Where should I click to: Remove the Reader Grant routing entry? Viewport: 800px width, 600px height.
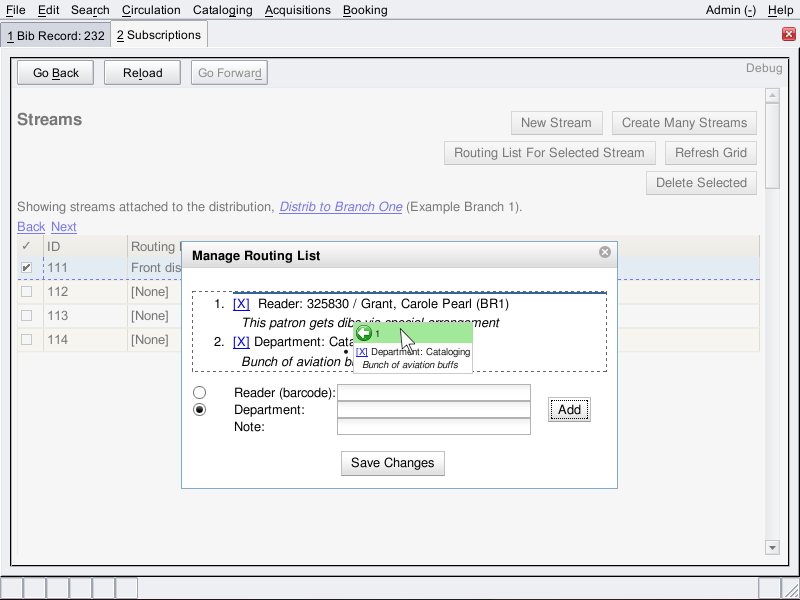241,304
